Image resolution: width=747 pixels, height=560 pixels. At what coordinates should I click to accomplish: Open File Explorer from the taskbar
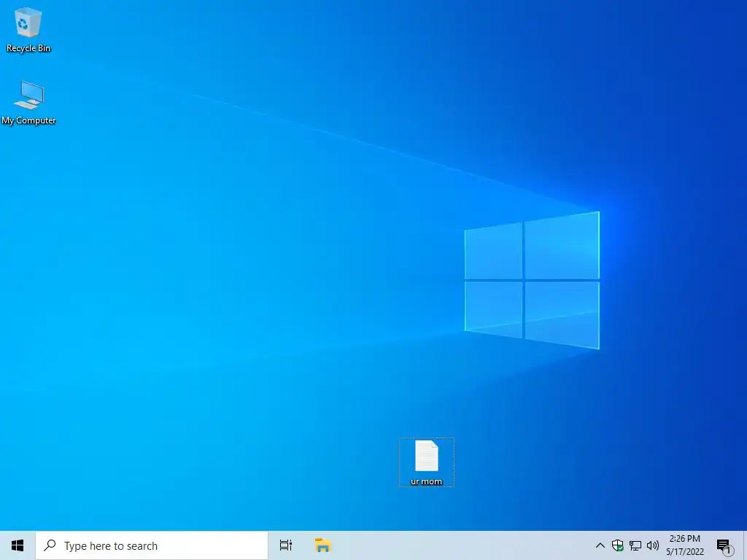point(323,545)
